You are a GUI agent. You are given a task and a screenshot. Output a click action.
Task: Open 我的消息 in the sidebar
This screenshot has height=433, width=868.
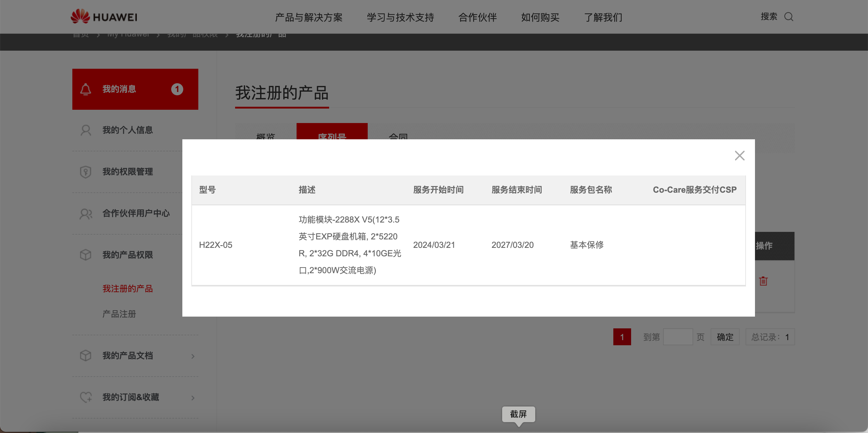pyautogui.click(x=135, y=89)
